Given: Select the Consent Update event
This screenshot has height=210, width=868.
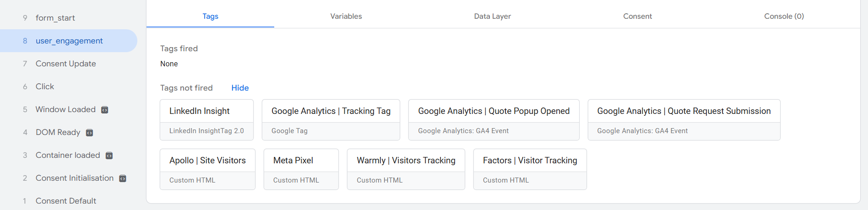Looking at the screenshot, I should click(x=65, y=64).
